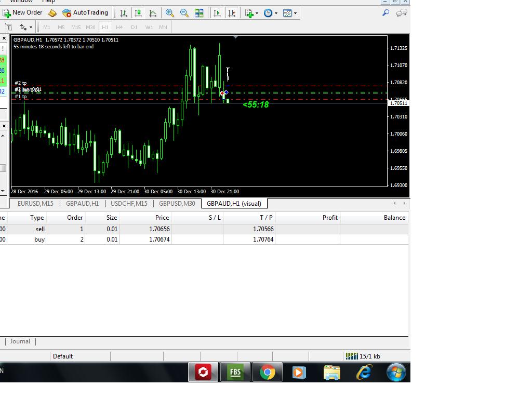Switch chart to line chart style

[153, 13]
